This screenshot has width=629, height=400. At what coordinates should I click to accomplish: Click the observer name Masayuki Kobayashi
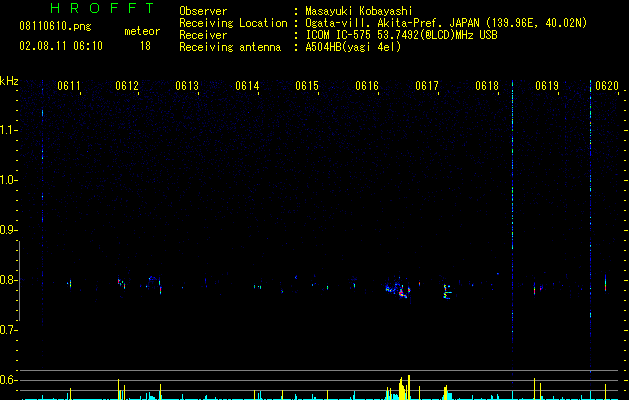click(x=359, y=11)
